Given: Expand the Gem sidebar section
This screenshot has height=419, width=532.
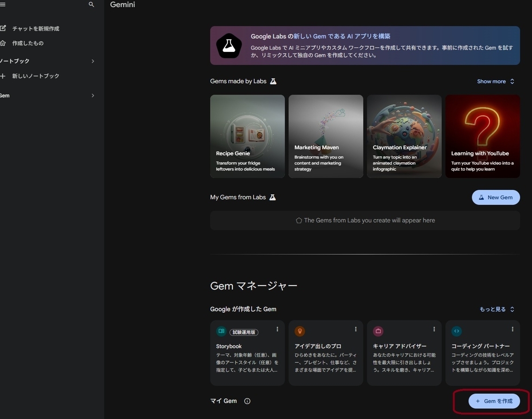Looking at the screenshot, I should [93, 96].
